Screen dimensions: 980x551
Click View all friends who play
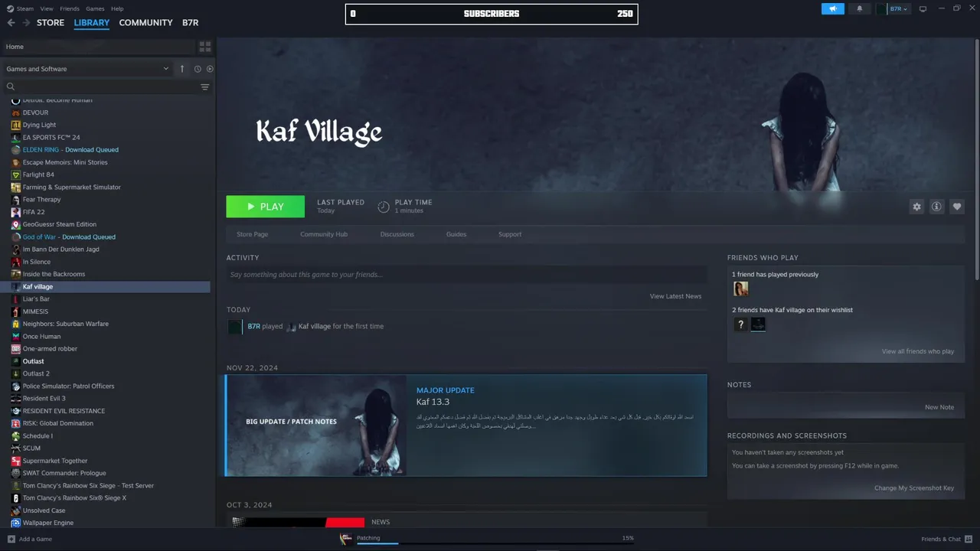pos(918,351)
